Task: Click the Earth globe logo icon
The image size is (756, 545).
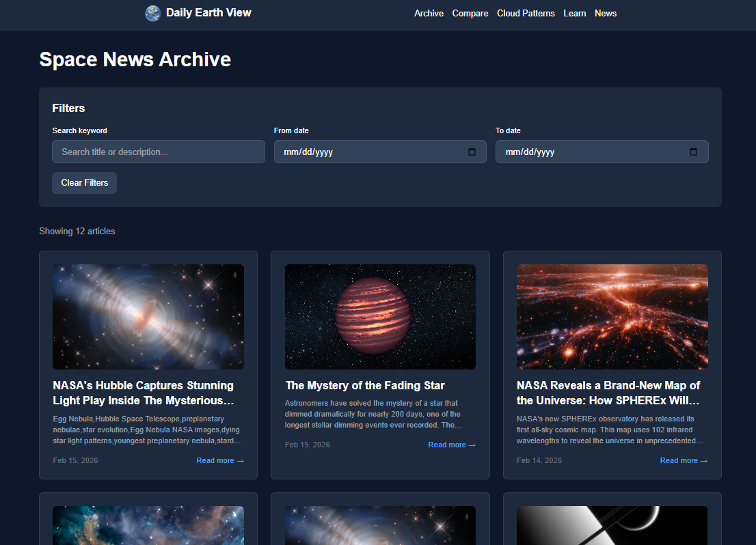Action: pyautogui.click(x=152, y=13)
